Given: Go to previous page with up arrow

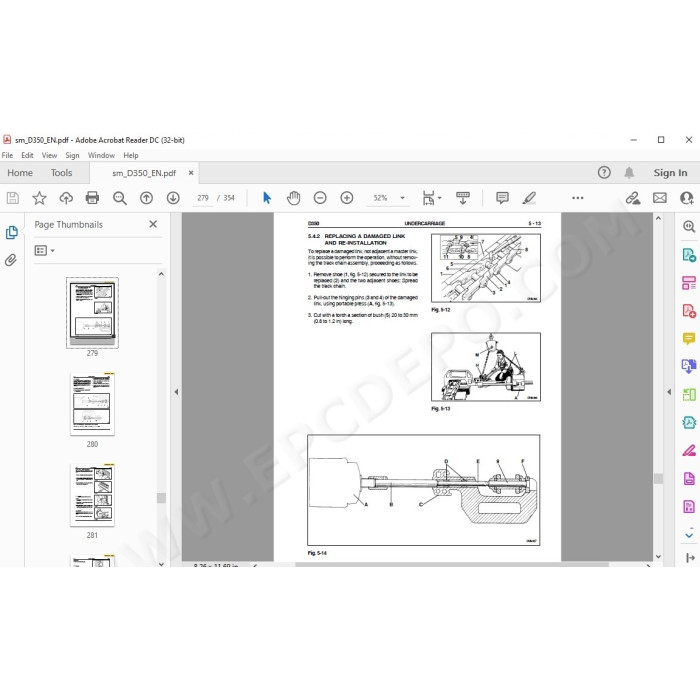Looking at the screenshot, I should click(146, 198).
